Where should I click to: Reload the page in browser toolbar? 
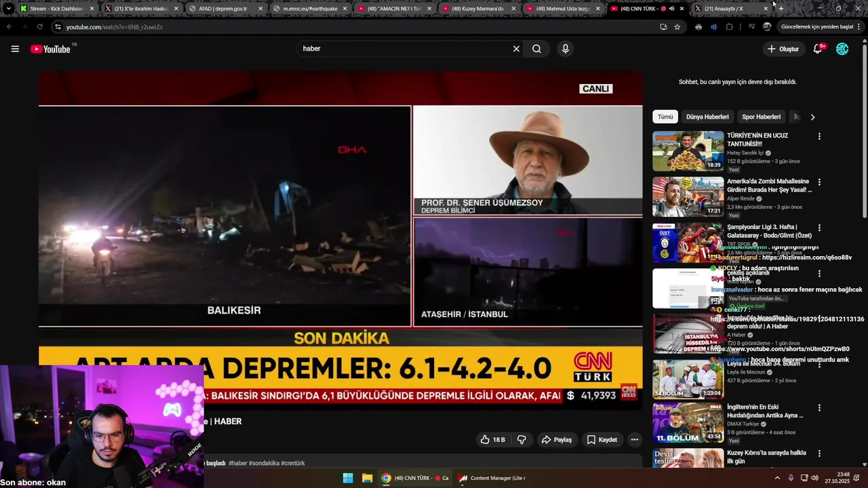point(39,27)
